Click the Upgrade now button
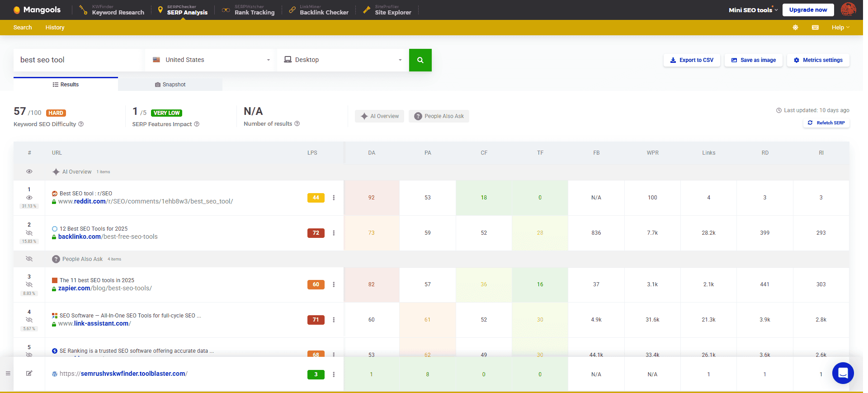868x393 pixels. (808, 9)
